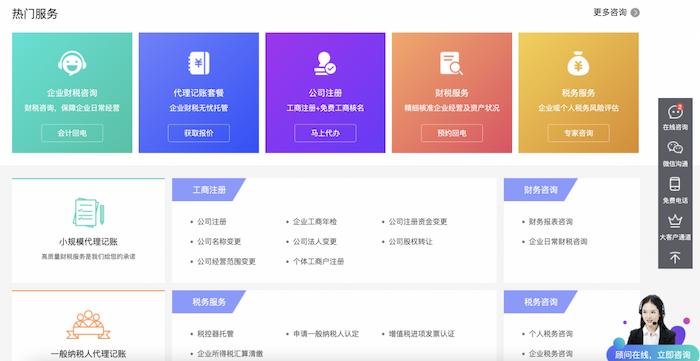Click the money bag icon on 税务服务 card
This screenshot has width=700, height=361.
(578, 63)
